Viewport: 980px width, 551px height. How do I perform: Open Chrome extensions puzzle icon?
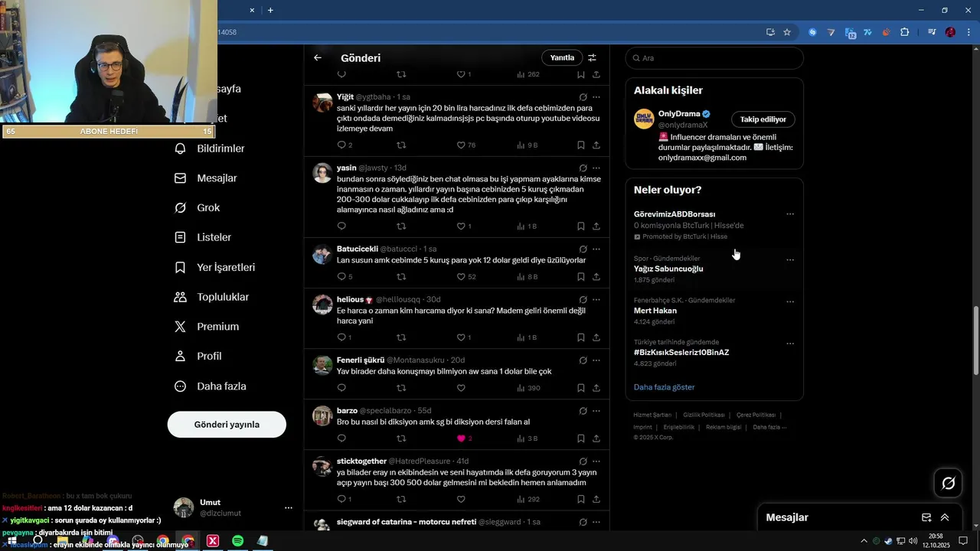[904, 32]
